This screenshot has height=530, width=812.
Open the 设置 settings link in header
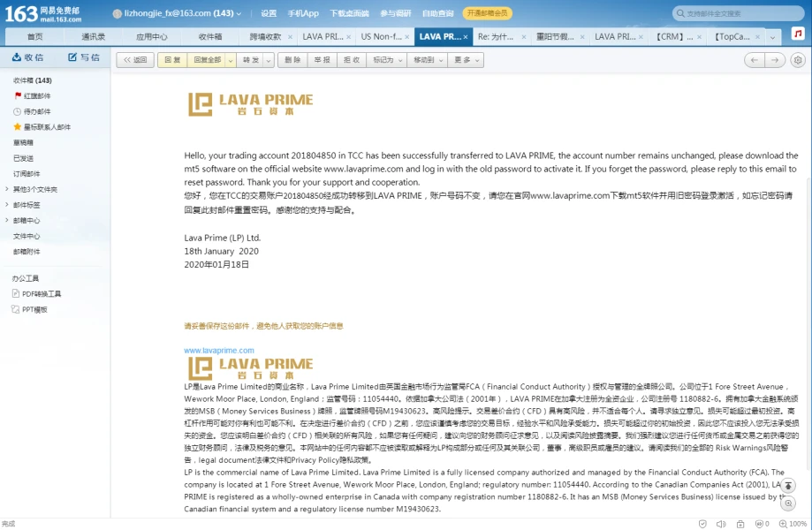269,13
